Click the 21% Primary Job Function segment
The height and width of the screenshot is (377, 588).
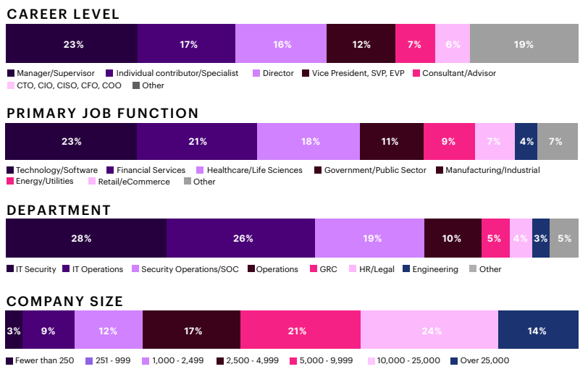click(197, 141)
